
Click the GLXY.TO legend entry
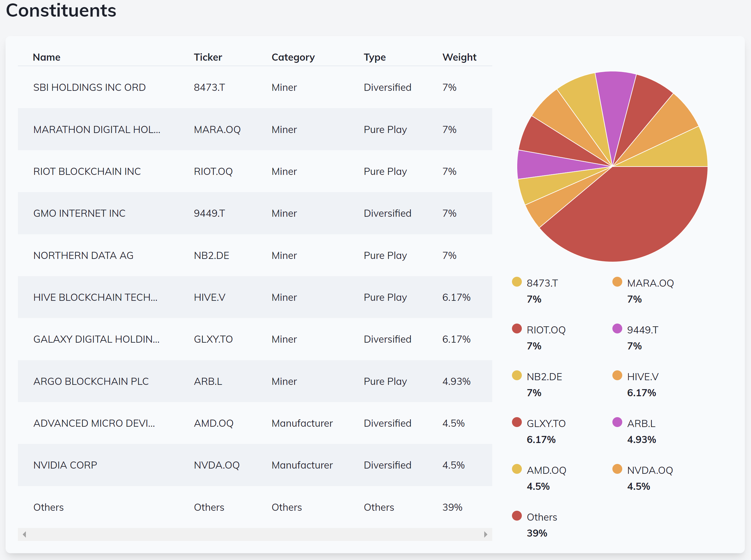pos(546,423)
